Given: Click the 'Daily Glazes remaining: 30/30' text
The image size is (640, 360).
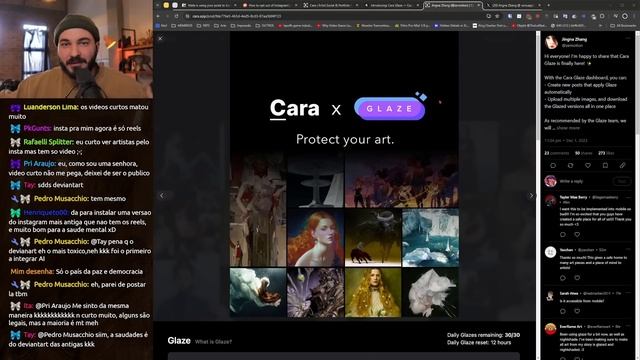Looking at the screenshot, I should click(483, 335).
